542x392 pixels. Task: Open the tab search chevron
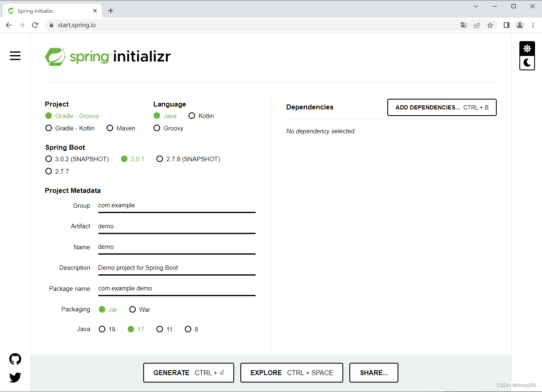pos(476,6)
